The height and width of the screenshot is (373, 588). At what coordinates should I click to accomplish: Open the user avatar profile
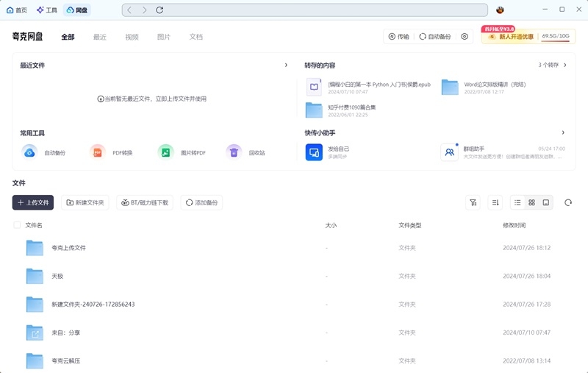[500, 10]
